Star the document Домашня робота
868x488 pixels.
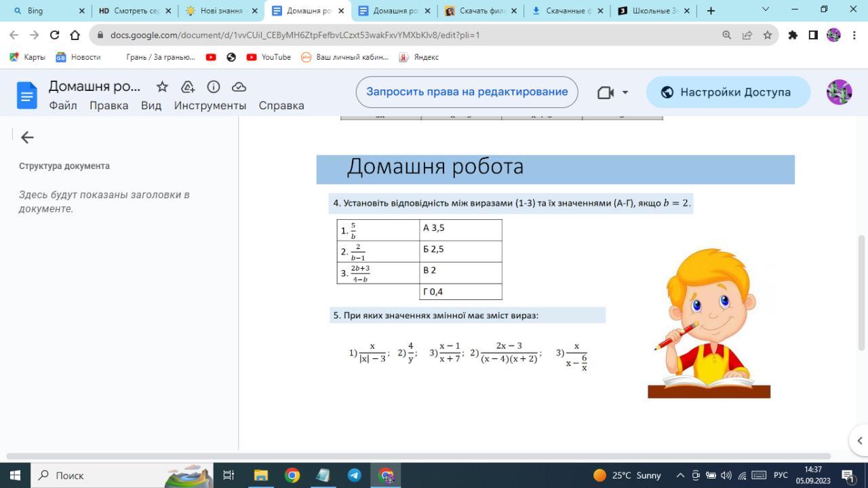pos(162,87)
